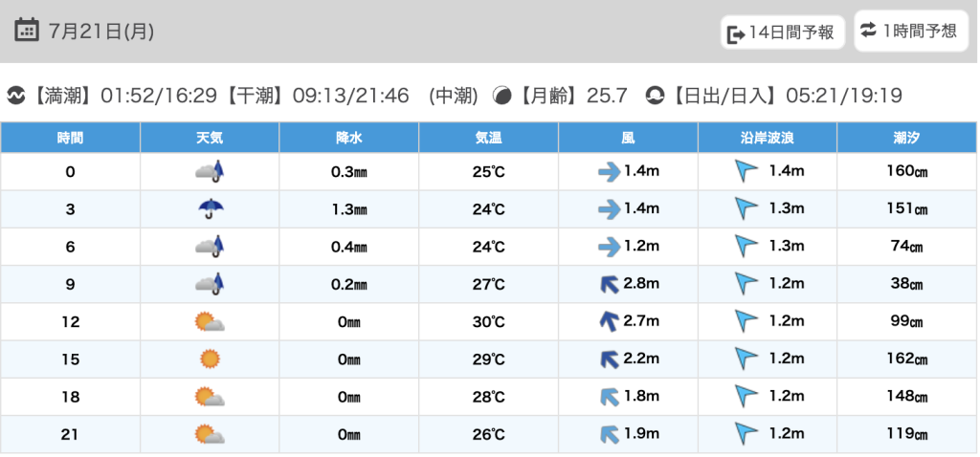Viewport: 980px width, 457px height.
Task: Select the 沿岸波浪 column header
Action: pos(768,138)
